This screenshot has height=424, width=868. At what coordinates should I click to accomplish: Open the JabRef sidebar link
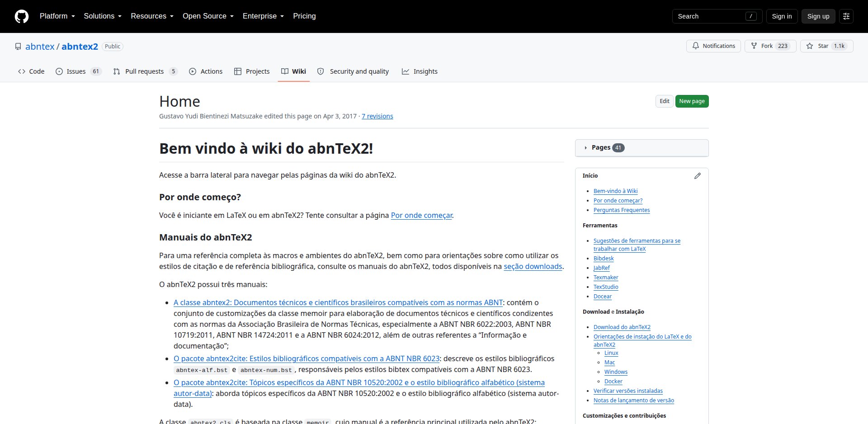[602, 268]
